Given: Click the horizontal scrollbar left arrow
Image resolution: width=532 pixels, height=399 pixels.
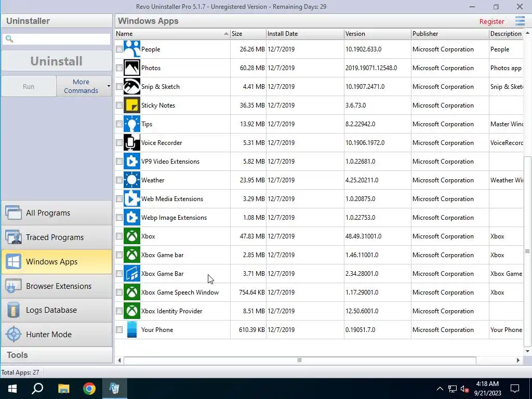Looking at the screenshot, I should [119, 361].
